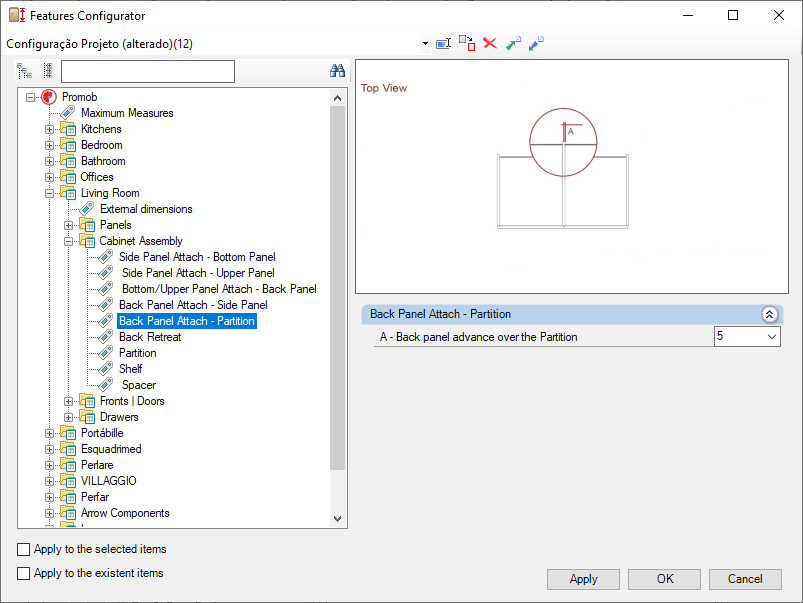Select Side Panel Attach - Upper Panel item
This screenshot has height=603, width=803.
coord(198,273)
